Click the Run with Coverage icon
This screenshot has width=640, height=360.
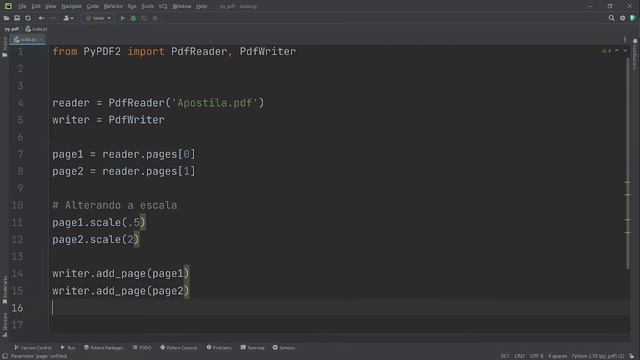pyautogui.click(x=144, y=18)
